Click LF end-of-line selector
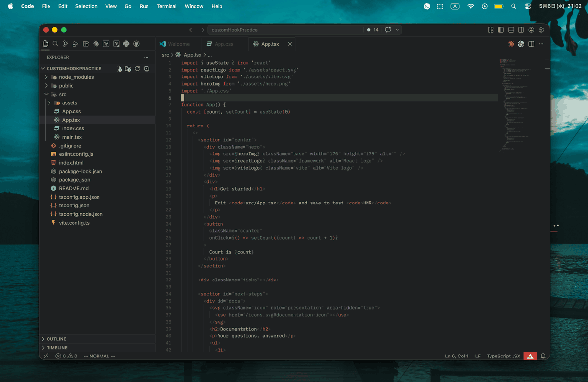 click(478, 356)
